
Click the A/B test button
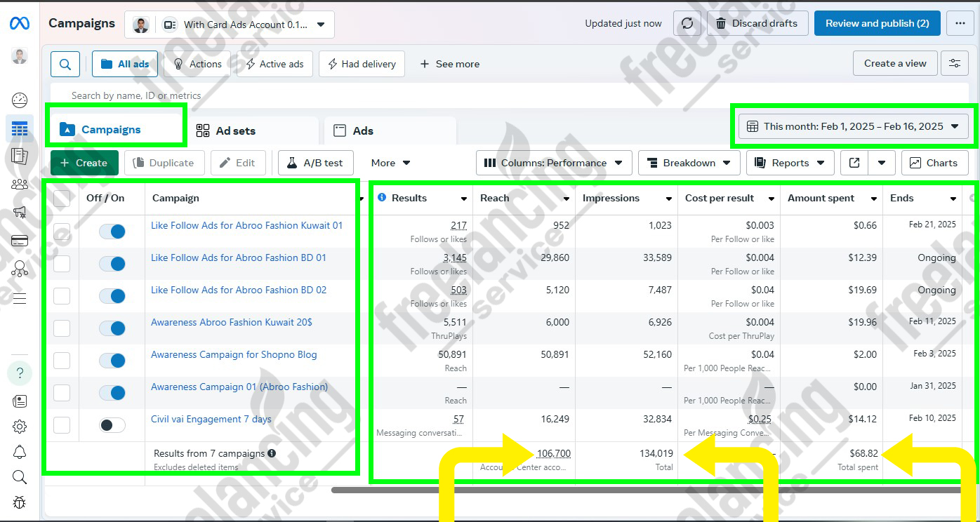coord(314,163)
